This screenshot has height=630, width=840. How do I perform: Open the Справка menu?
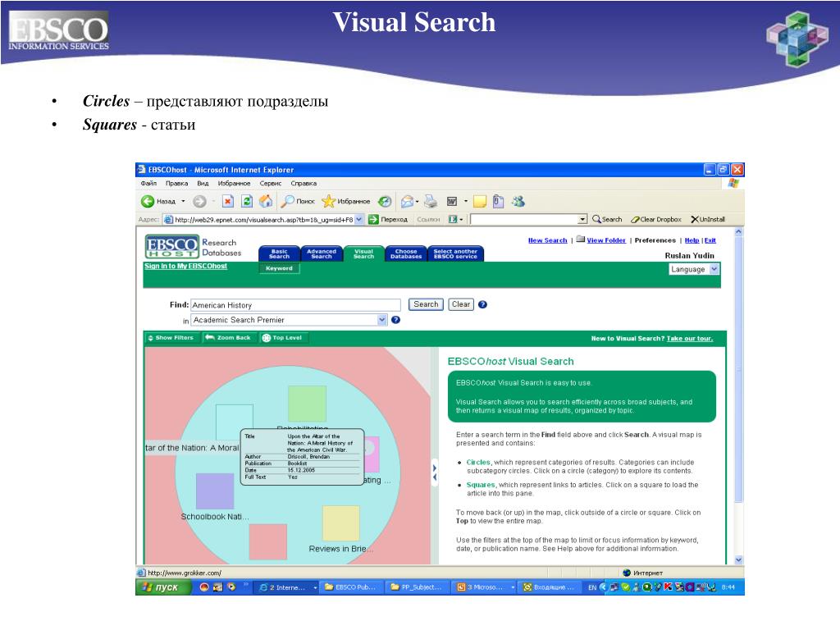click(x=304, y=183)
